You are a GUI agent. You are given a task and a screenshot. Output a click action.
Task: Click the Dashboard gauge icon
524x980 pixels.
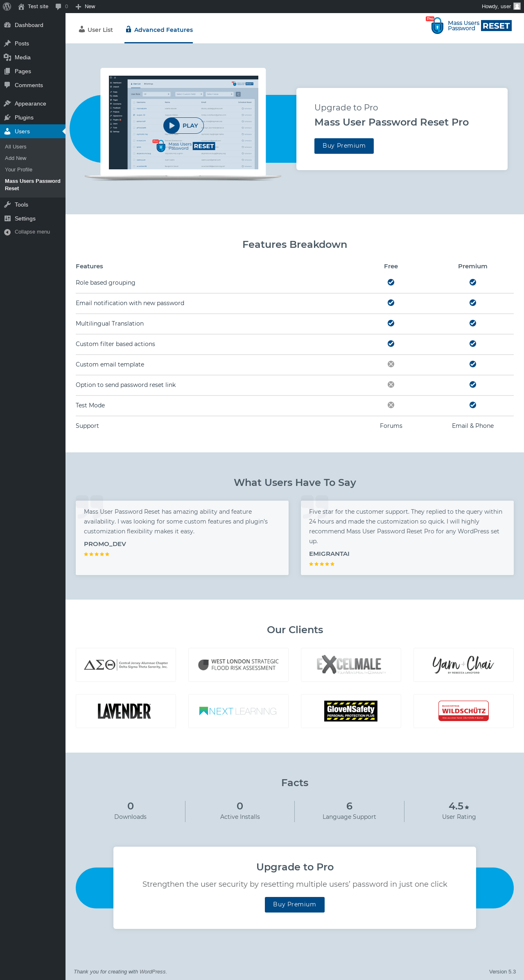tap(7, 25)
